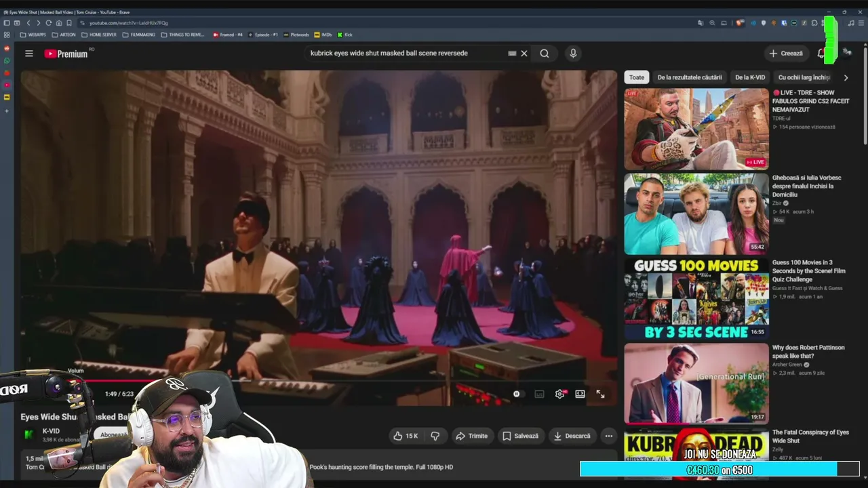The height and width of the screenshot is (488, 868).
Task: Start voice search with the microphone
Action: (x=573, y=54)
